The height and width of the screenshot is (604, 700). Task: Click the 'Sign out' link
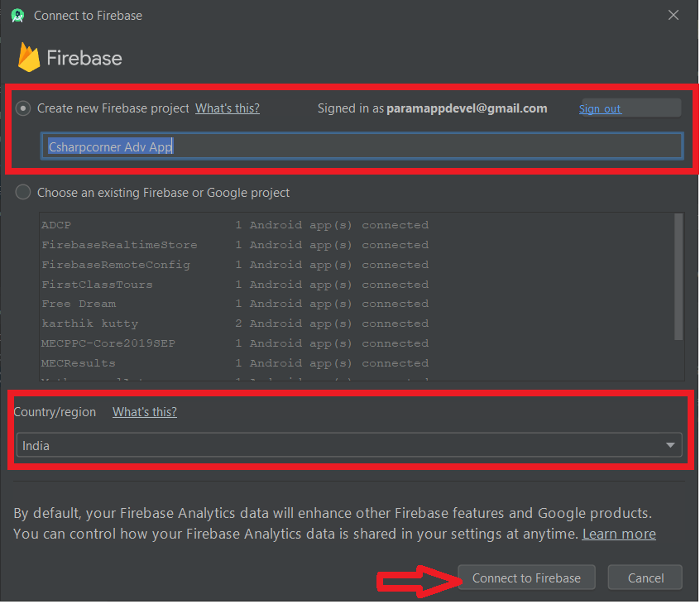point(599,108)
